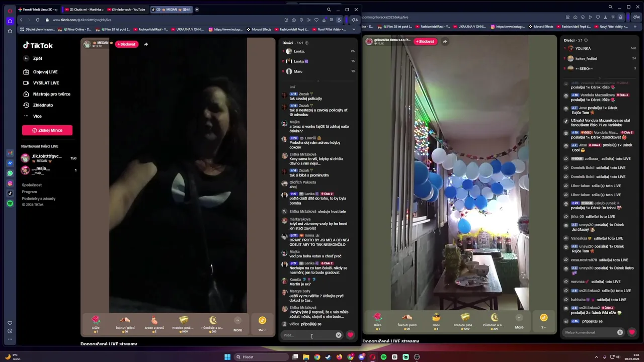The image size is (644, 362).
Task: Open recommended creator .tik.tokttfgvc... MEGAN
Action: (49, 158)
